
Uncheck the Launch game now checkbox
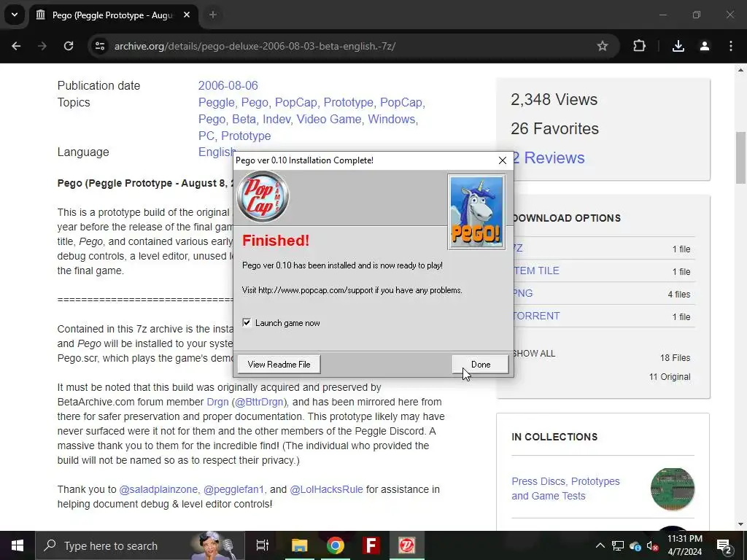247,323
